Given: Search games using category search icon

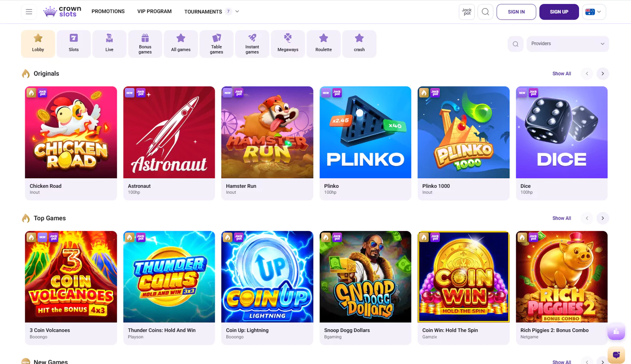Looking at the screenshot, I should [x=515, y=44].
